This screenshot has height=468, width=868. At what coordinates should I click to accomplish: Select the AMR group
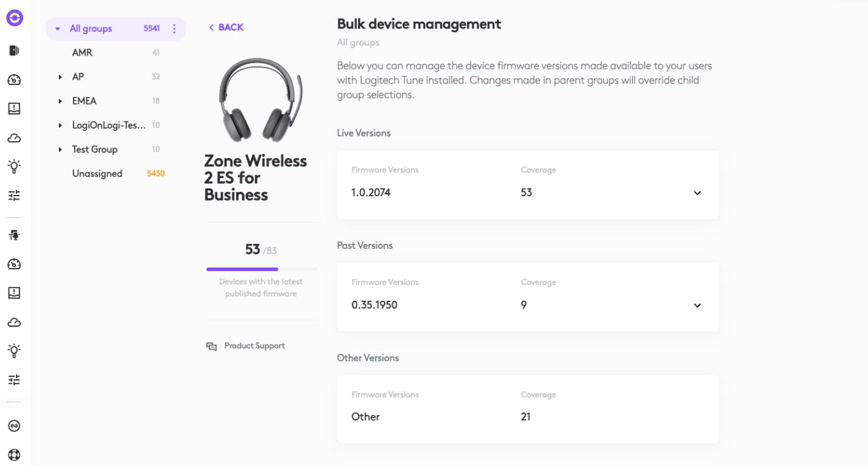click(82, 53)
